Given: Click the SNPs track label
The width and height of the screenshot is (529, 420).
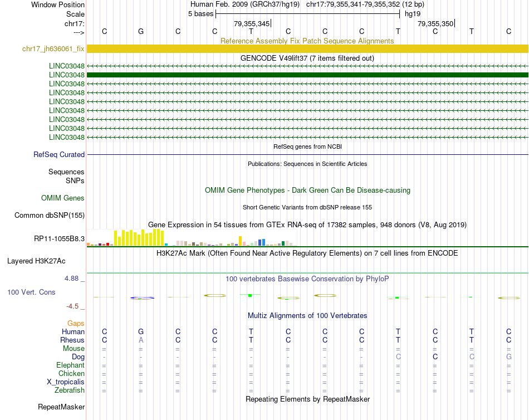Looking at the screenshot, I should pyautogui.click(x=75, y=180).
